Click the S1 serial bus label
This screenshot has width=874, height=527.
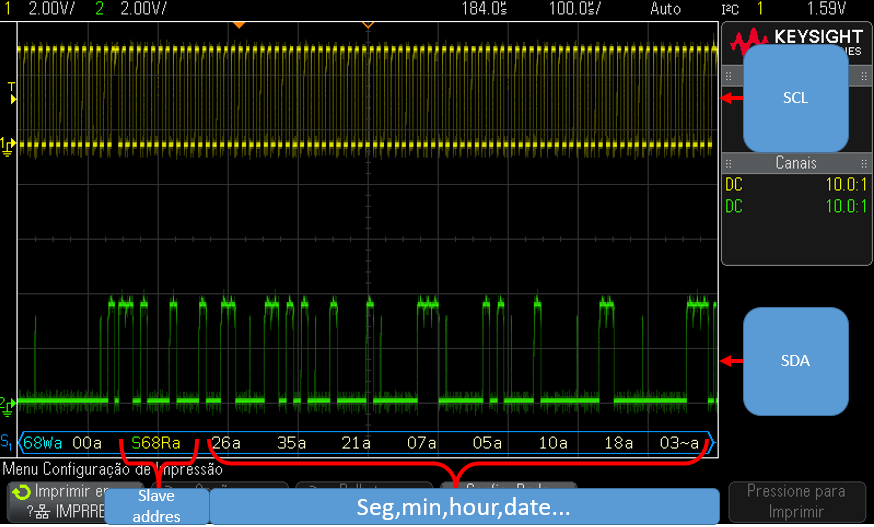point(7,442)
